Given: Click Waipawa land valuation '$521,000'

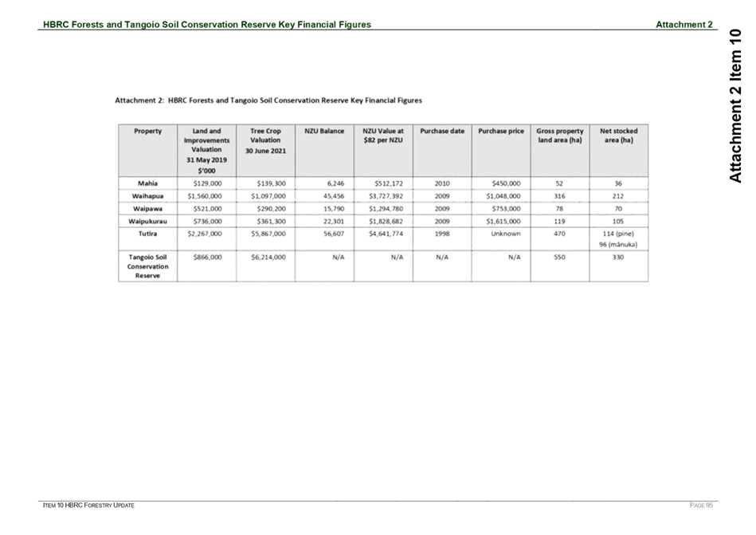Looking at the screenshot, I should (x=207, y=208).
